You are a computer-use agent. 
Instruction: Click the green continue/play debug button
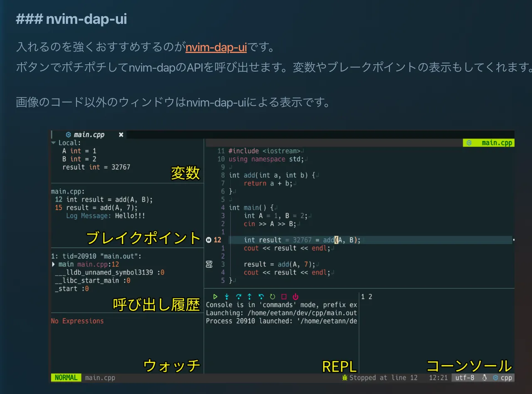click(215, 297)
